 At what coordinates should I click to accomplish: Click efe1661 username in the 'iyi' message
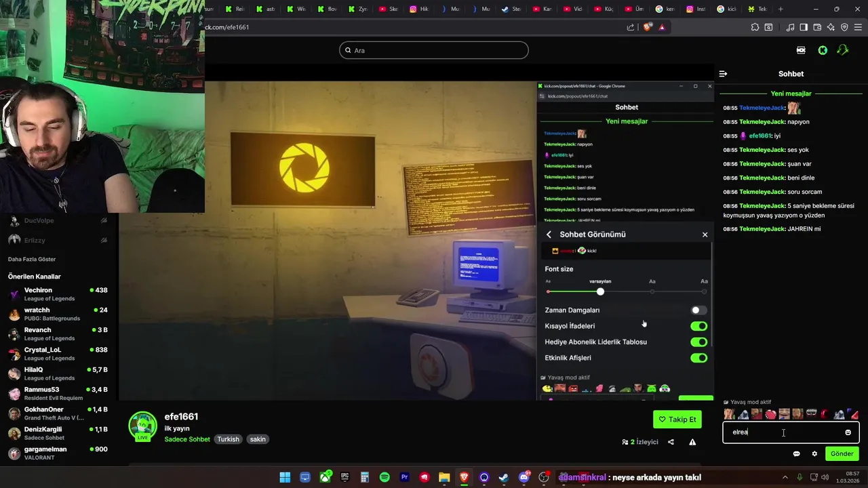pyautogui.click(x=759, y=136)
